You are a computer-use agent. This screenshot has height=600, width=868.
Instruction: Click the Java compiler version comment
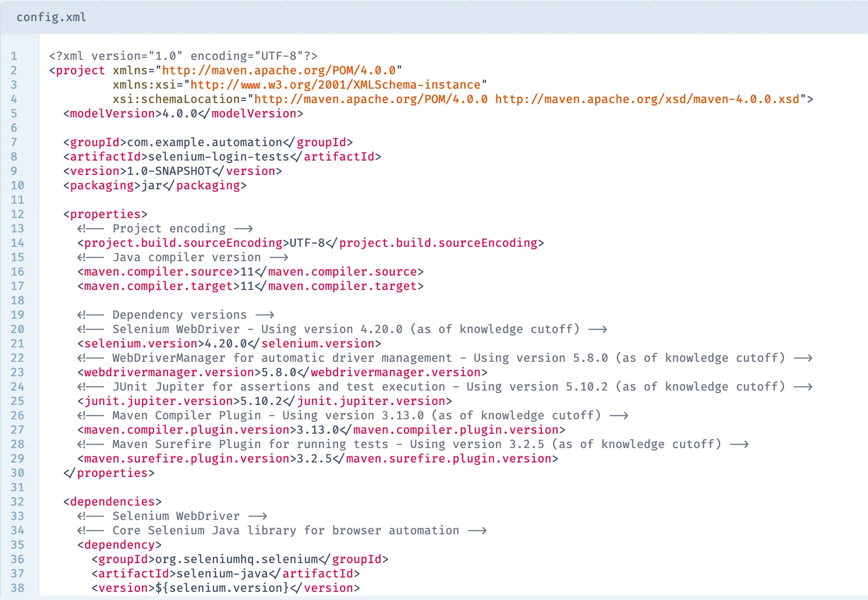(183, 257)
